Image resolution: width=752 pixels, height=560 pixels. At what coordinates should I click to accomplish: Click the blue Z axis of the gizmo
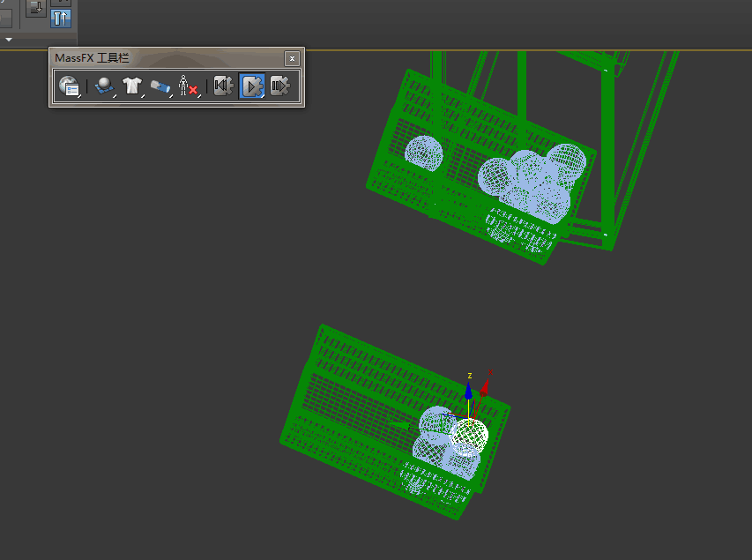click(x=468, y=392)
